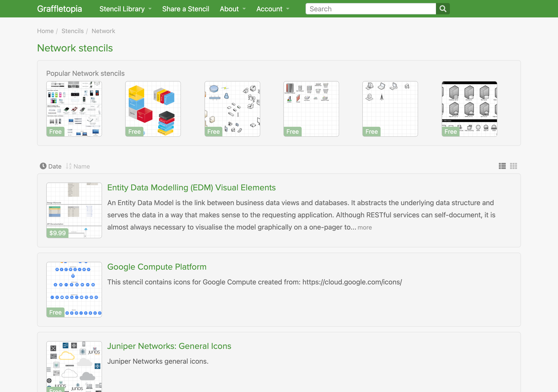Expand the About dropdown menu
The image size is (558, 392).
pyautogui.click(x=233, y=9)
